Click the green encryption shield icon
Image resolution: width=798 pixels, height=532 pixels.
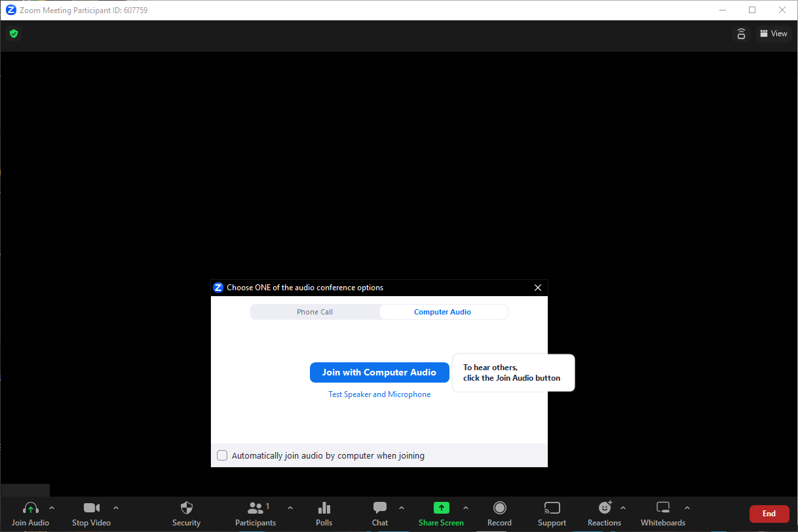(x=14, y=33)
